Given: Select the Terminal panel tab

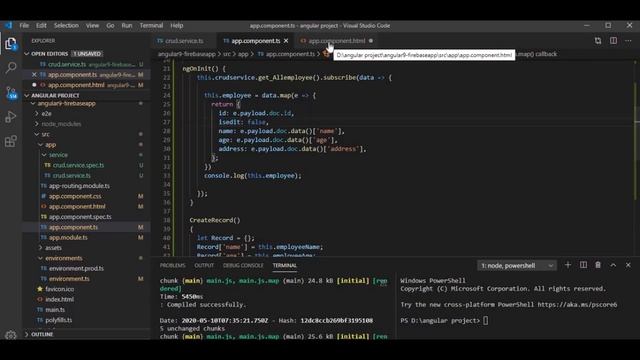Looking at the screenshot, I should (284, 265).
